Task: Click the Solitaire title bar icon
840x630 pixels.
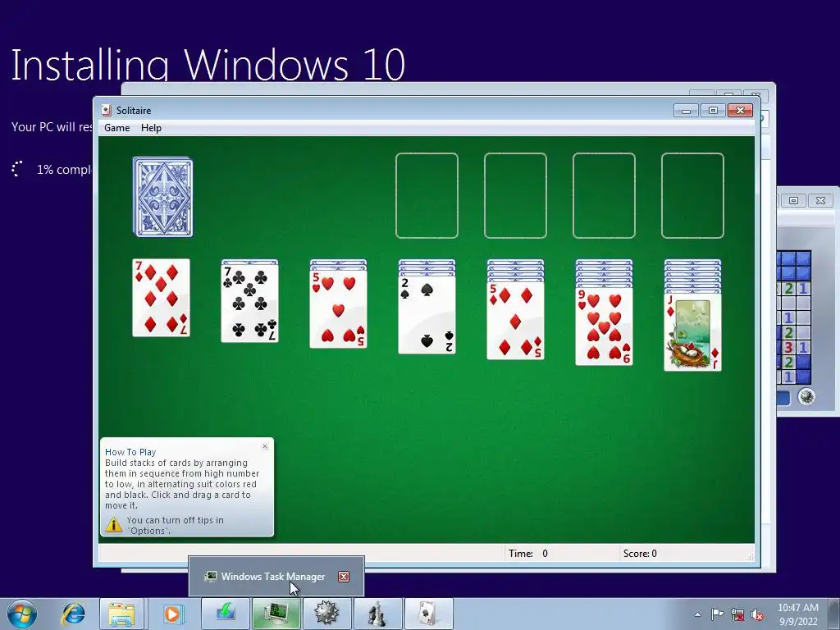Action: tap(106, 111)
